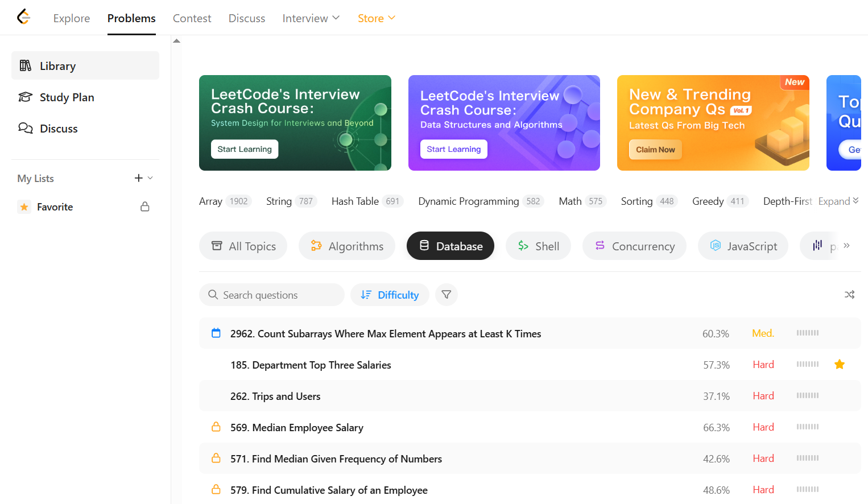The width and height of the screenshot is (868, 504).
Task: Expand the topic tags list
Action: pos(838,201)
